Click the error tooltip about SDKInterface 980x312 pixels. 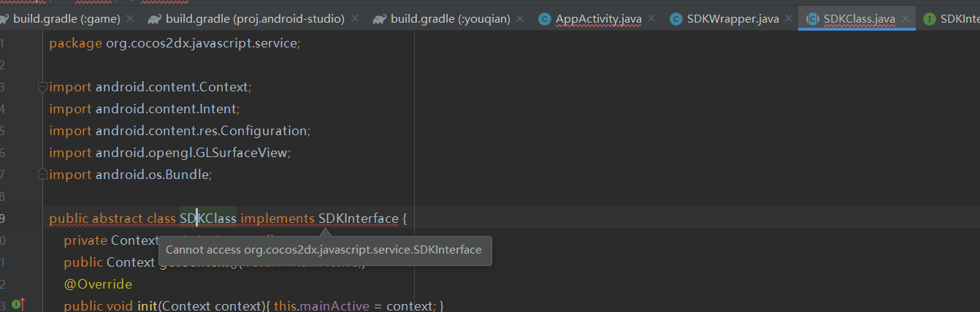(324, 250)
